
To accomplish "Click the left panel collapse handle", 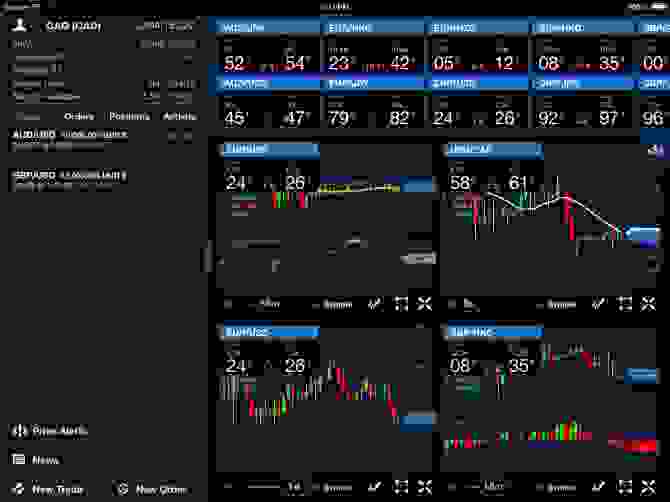I will click(x=207, y=255).
